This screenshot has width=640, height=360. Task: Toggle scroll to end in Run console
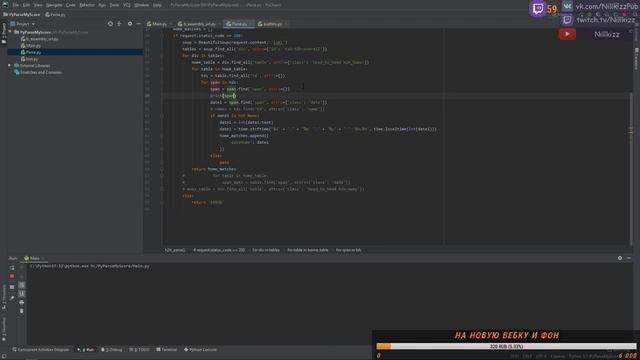[22, 294]
